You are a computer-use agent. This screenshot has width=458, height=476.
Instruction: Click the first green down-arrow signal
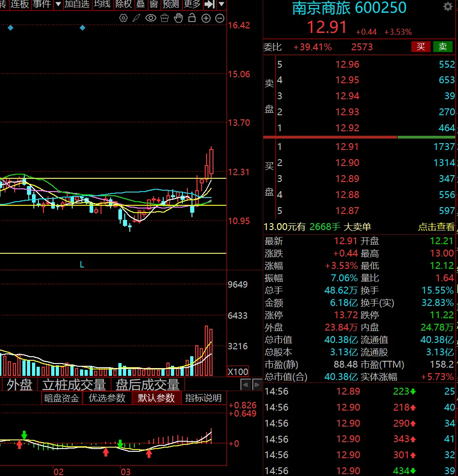(24, 435)
